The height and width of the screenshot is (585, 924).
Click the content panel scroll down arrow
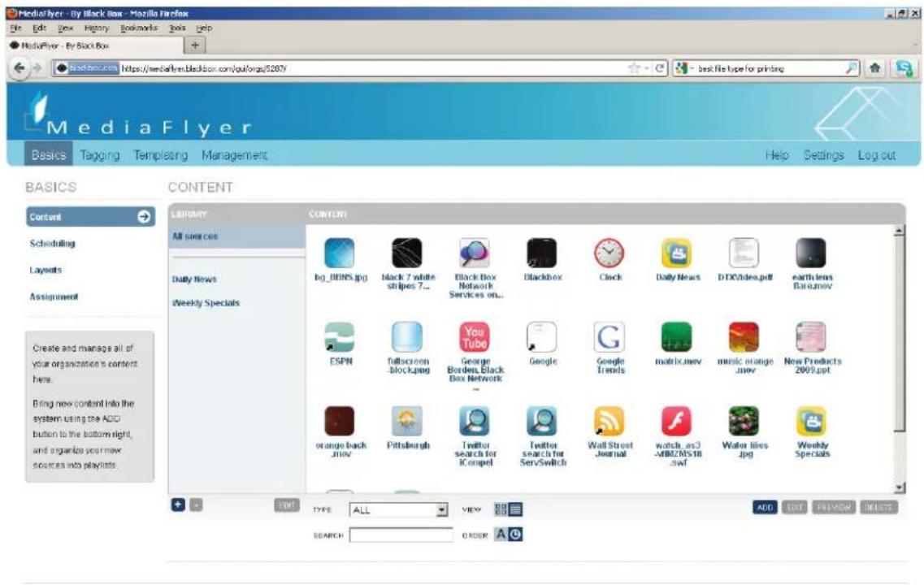[x=900, y=487]
